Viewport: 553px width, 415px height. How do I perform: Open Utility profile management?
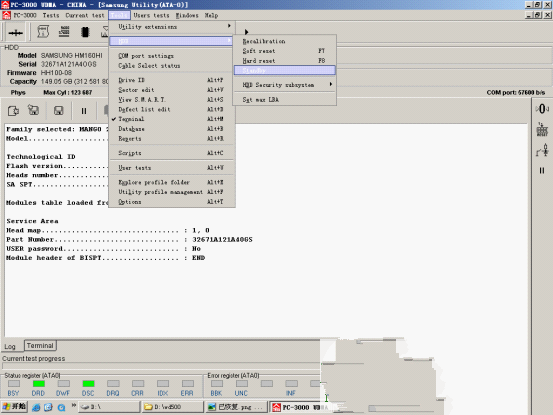coord(172,192)
